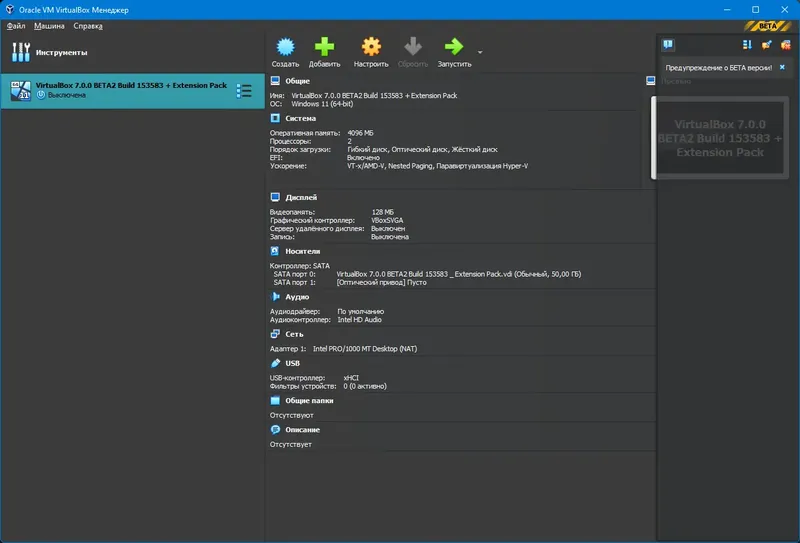The height and width of the screenshot is (543, 800).
Task: Select VM VirtualBox 7.0.0 BETA2 in the list
Action: 132,90
